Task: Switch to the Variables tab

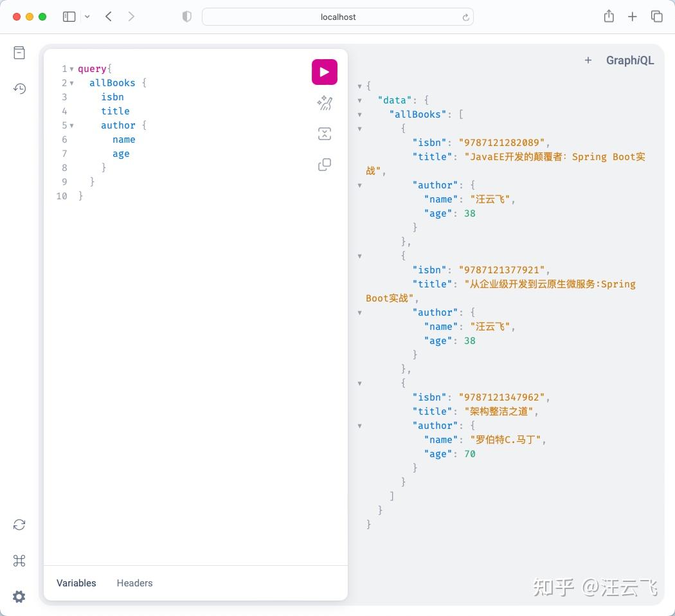Action: point(76,583)
